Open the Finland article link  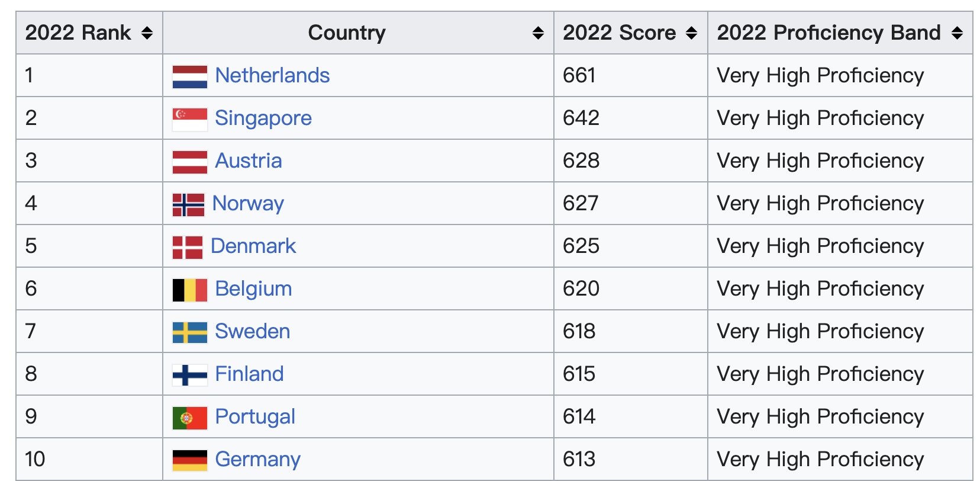249,374
